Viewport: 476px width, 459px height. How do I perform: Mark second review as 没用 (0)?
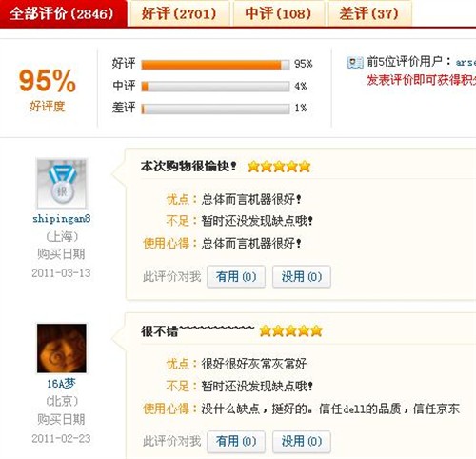coord(302,441)
